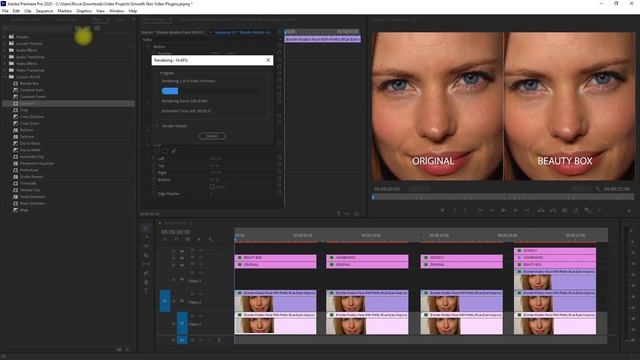The image size is (640, 360).
Task: Select first BEAUTY BOX title clip in timeline
Action: pyautogui.click(x=276, y=258)
